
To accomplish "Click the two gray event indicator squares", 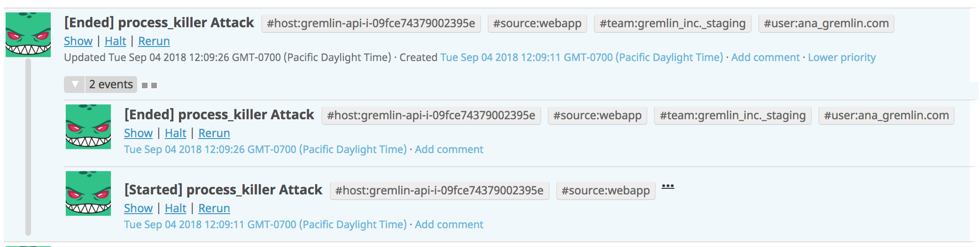I will click(x=149, y=85).
